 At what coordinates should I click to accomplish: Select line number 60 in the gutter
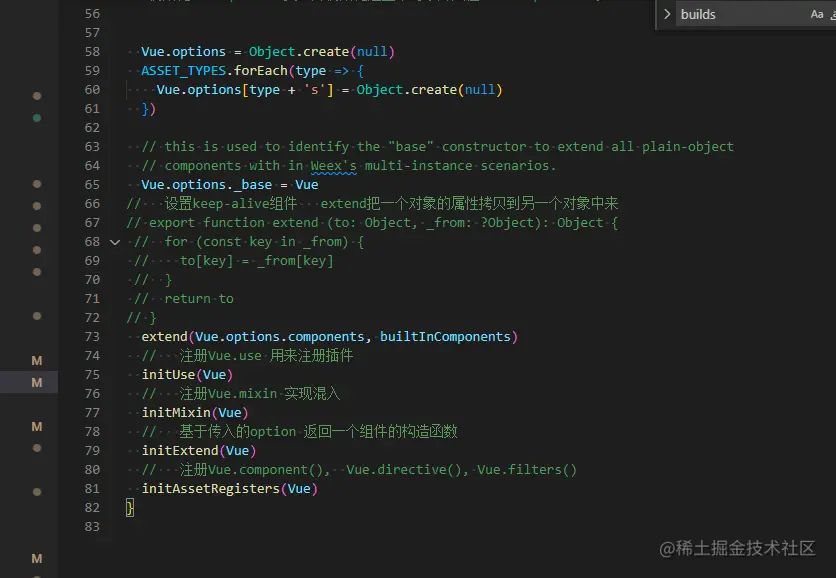92,90
